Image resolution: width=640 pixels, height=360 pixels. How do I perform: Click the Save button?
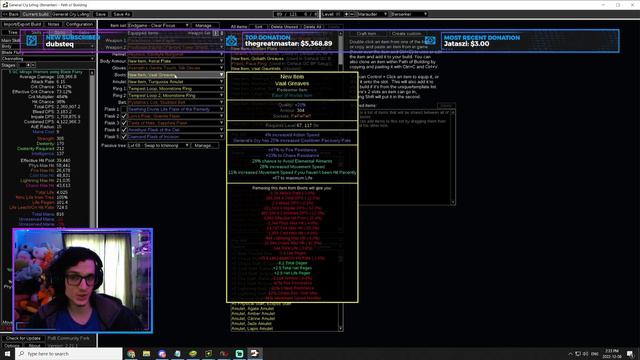[100, 14]
